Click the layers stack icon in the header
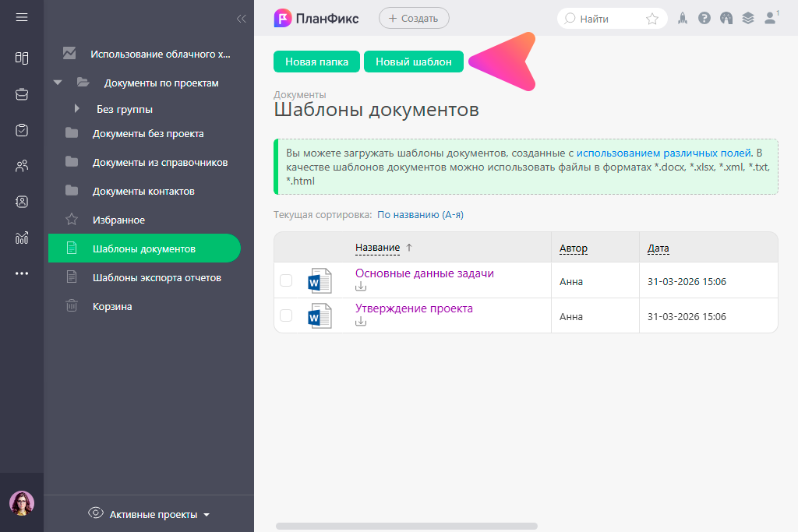 point(748,19)
